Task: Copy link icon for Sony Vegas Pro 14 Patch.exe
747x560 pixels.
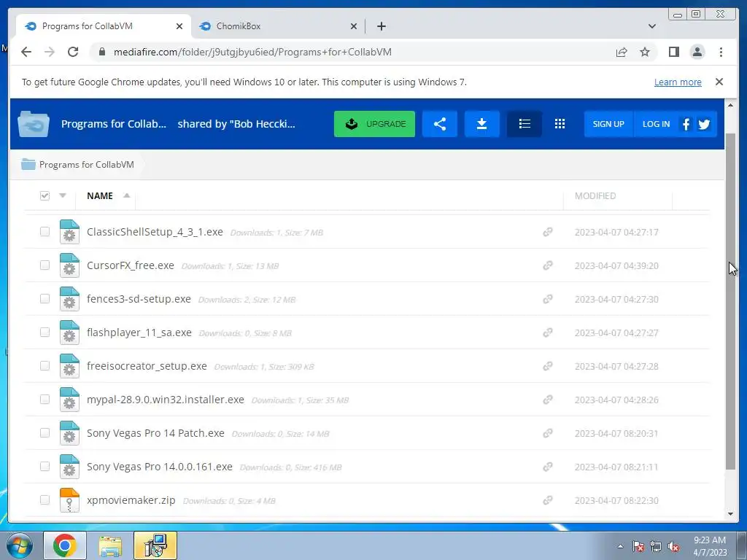Action: click(548, 433)
